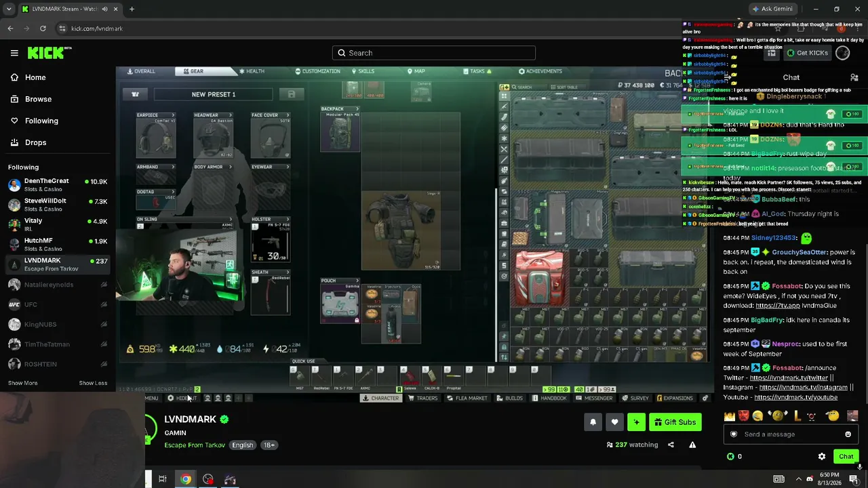Go back with browser back arrow

pyautogui.click(x=10, y=28)
